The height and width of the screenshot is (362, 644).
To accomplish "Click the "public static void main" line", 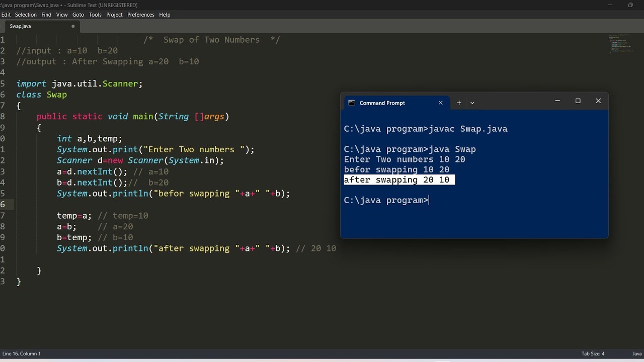I will (x=133, y=117).
